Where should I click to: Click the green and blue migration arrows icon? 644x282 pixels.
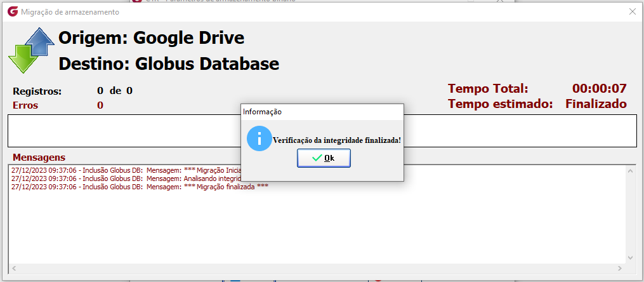coord(31,50)
